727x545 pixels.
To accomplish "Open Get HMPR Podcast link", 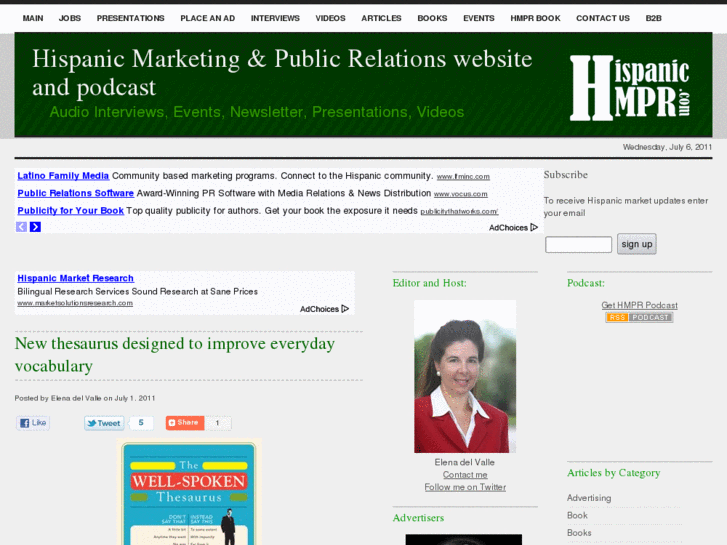I will pyautogui.click(x=639, y=305).
